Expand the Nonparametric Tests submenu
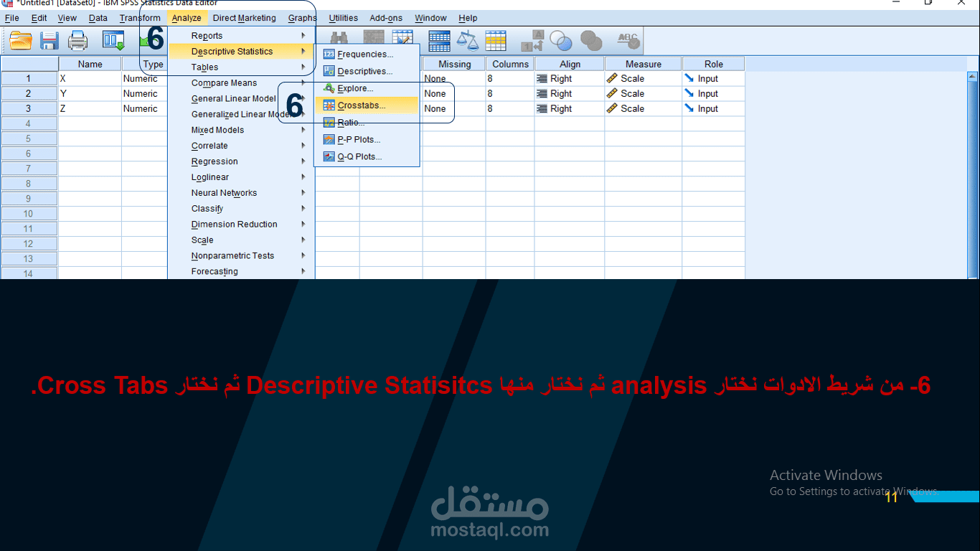Screen dimensions: 980x551 pos(241,256)
